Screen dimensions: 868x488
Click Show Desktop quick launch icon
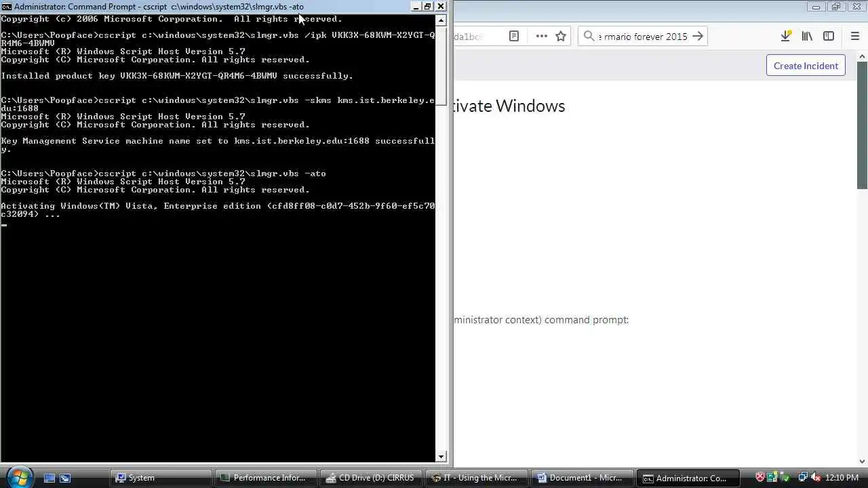[x=50, y=478]
